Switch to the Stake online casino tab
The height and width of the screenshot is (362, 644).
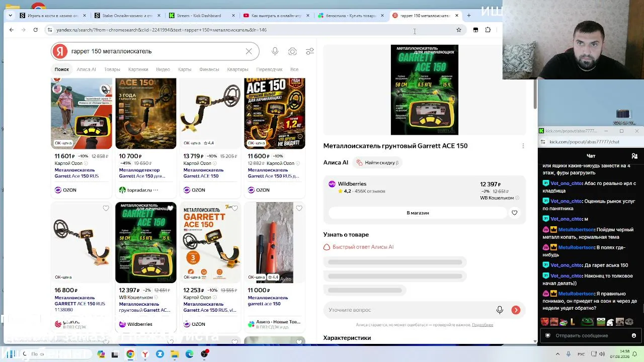click(x=126, y=16)
